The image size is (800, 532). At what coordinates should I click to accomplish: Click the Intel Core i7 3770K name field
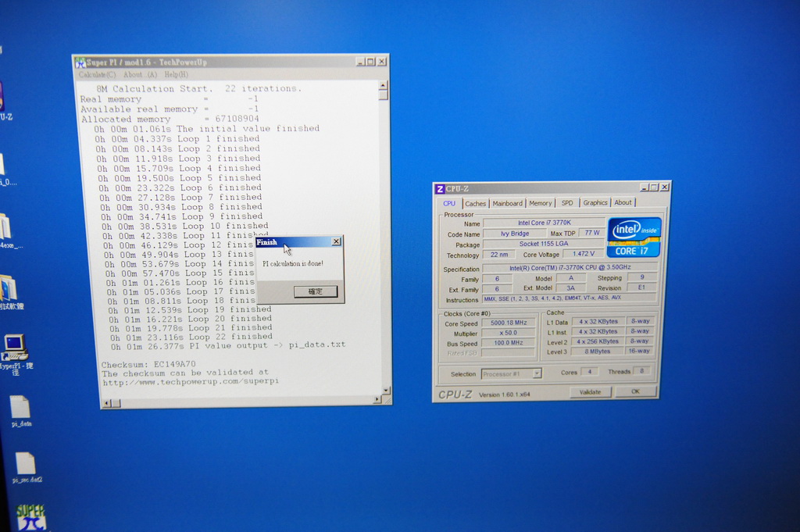tap(544, 223)
